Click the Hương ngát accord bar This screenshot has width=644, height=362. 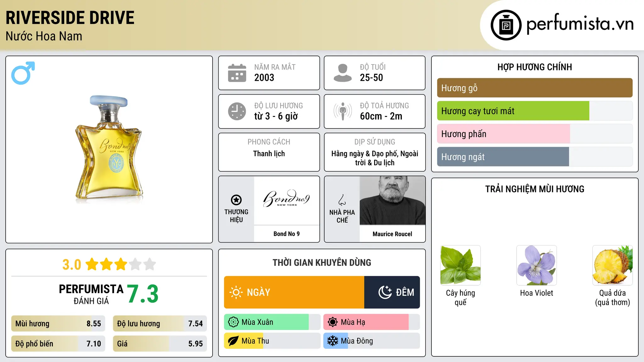pyautogui.click(x=535, y=157)
